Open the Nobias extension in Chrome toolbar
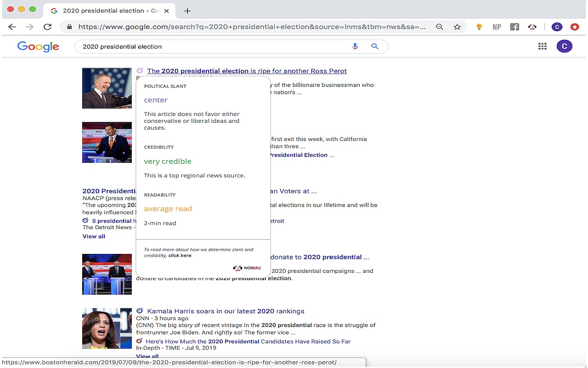The height and width of the screenshot is (368, 588). [x=532, y=27]
